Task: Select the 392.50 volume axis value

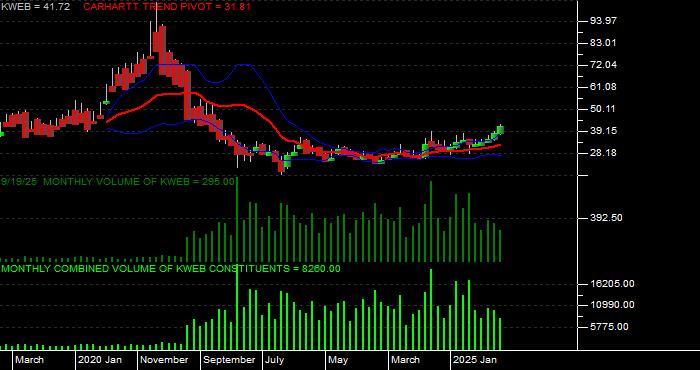Action: [606, 218]
